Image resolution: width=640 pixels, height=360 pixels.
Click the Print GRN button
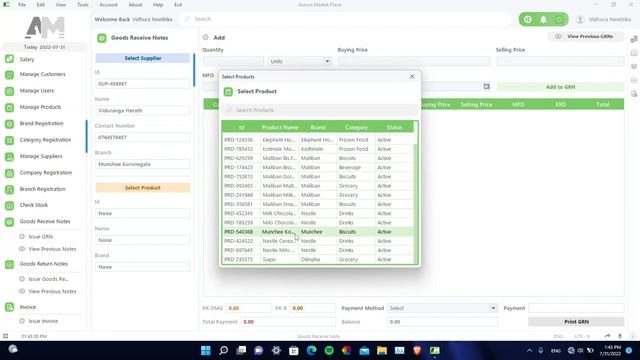click(x=576, y=322)
